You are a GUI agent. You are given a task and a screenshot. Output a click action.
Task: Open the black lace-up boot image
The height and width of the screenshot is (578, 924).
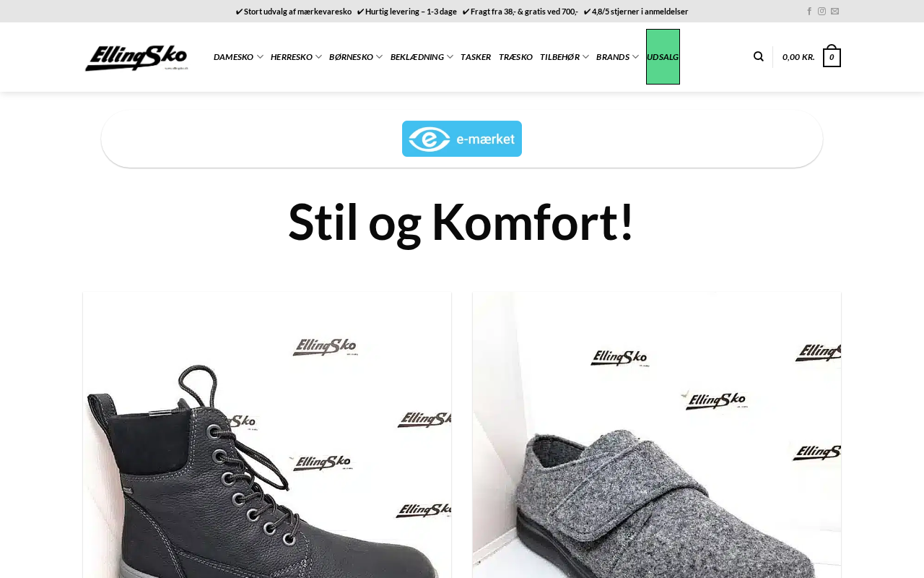coord(267,435)
